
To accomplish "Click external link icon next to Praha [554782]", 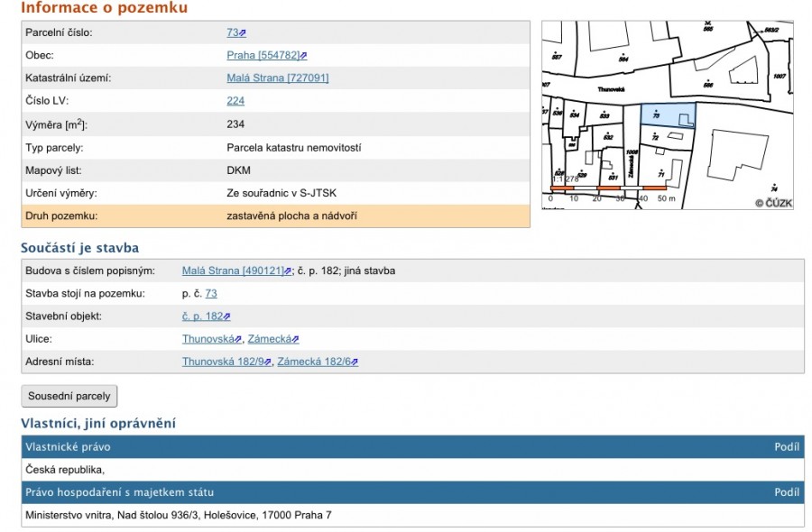I will click(303, 56).
